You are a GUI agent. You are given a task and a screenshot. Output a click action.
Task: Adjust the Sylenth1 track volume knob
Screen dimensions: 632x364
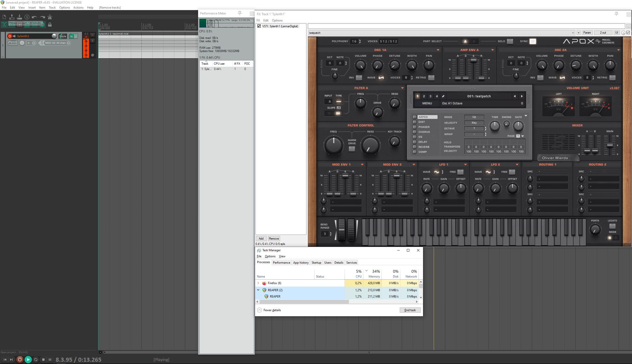(54, 36)
